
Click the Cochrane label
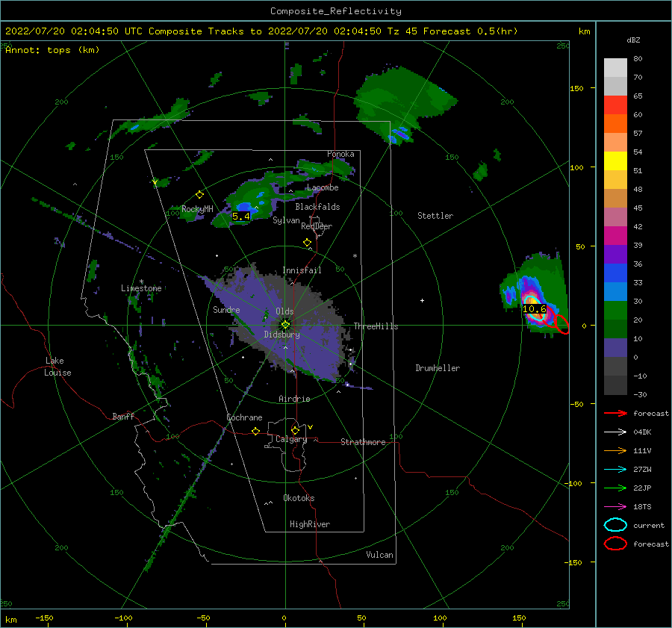244,417
